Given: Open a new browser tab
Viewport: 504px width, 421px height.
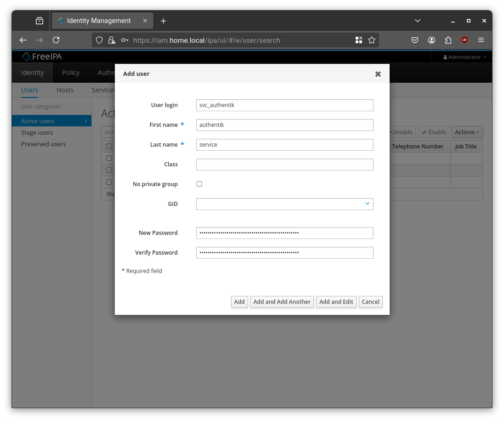Looking at the screenshot, I should [x=163, y=21].
